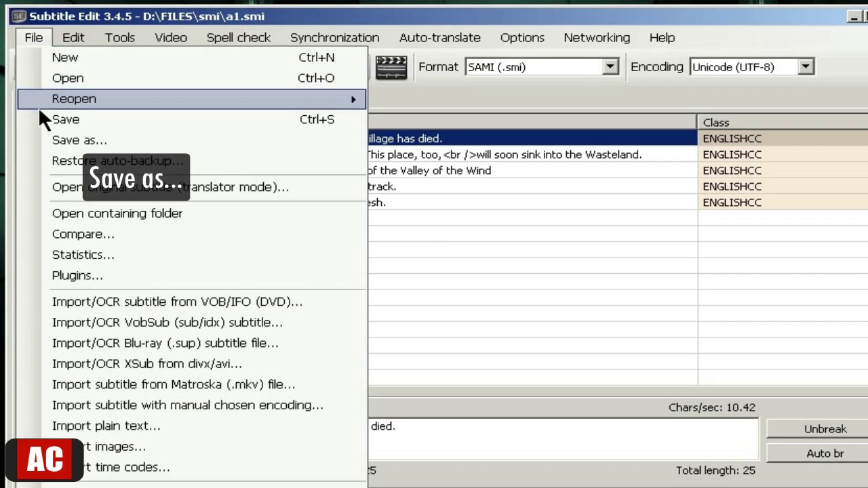Choose Save in the File menu
The width and height of the screenshot is (868, 488).
point(192,119)
